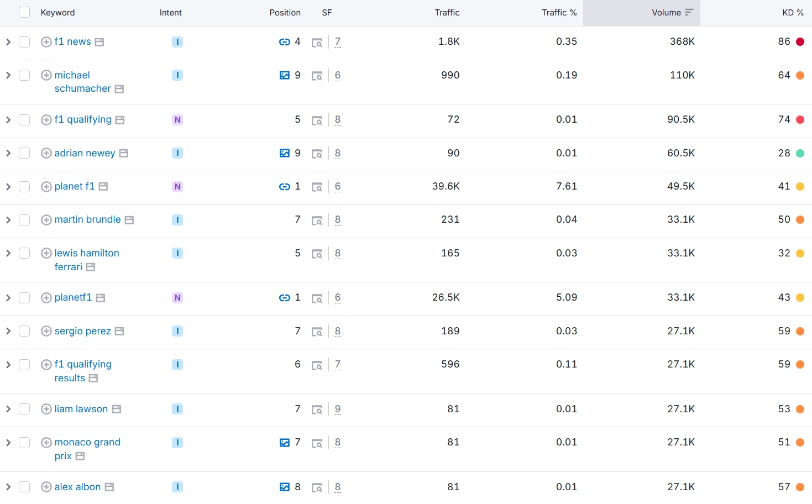The width and height of the screenshot is (812, 504).
Task: Select the f1 qualifying row checkbox
Action: point(24,120)
